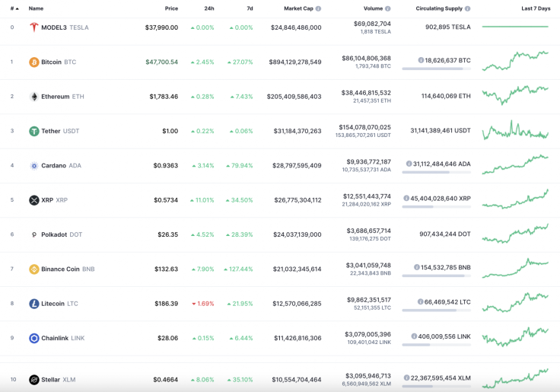Click the Tesla logo icon for MODEL3

(34, 27)
